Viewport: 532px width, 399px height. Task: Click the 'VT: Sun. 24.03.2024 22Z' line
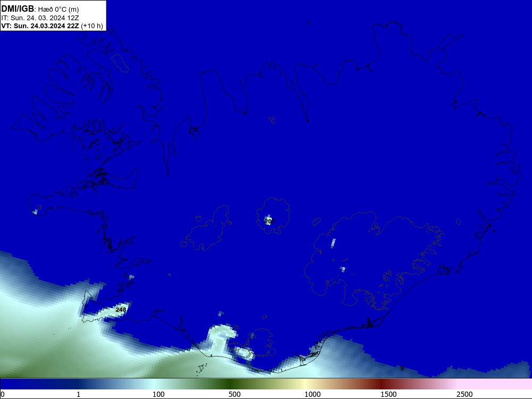40,26
